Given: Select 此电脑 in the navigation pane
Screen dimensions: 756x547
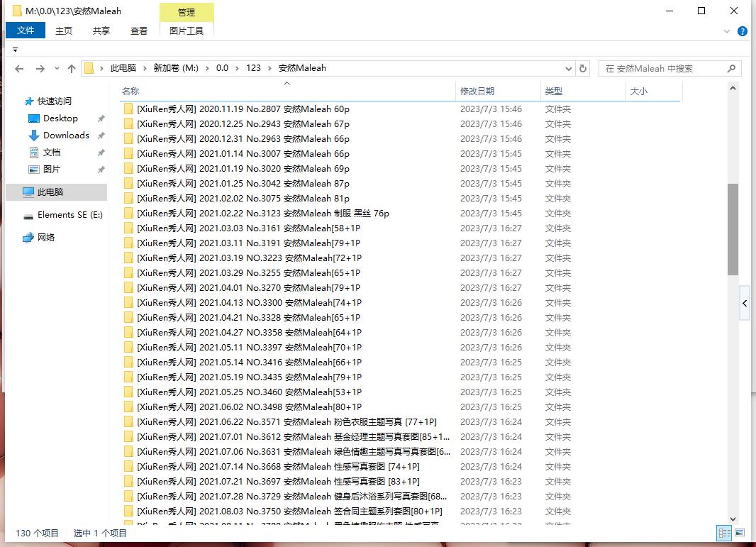Looking at the screenshot, I should (x=57, y=192).
